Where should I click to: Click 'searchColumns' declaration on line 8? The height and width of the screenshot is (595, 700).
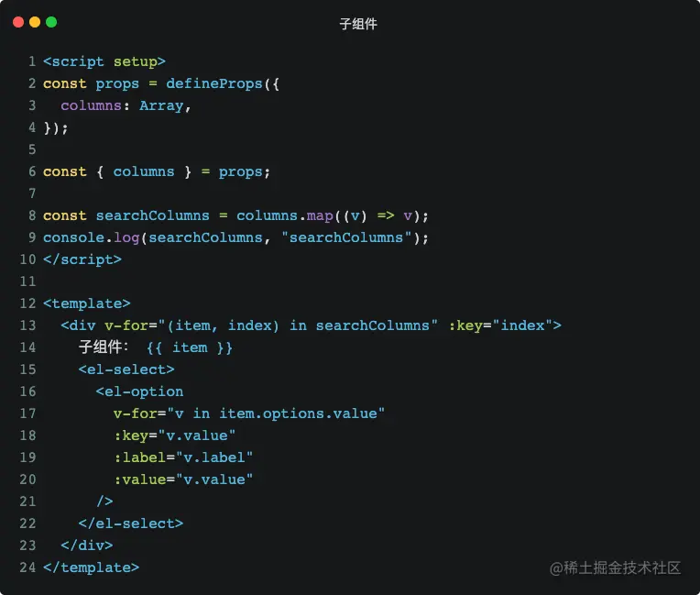pos(152,215)
